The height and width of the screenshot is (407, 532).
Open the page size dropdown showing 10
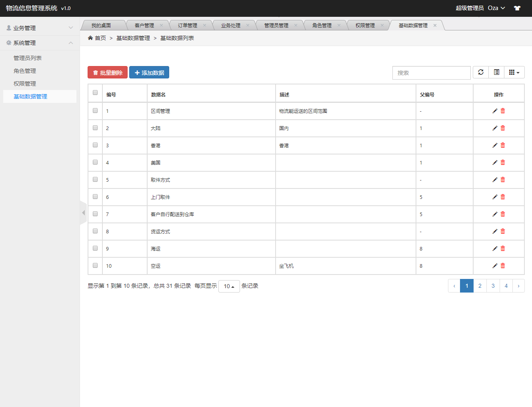pos(229,286)
